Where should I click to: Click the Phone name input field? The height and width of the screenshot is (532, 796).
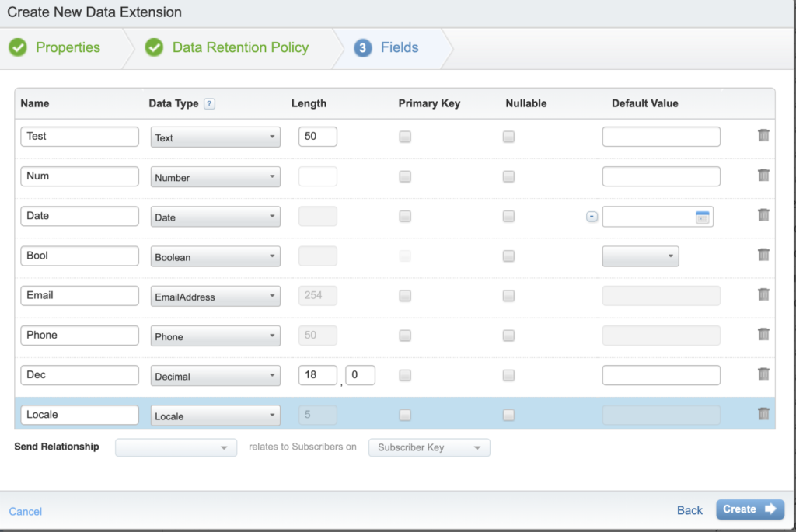79,336
